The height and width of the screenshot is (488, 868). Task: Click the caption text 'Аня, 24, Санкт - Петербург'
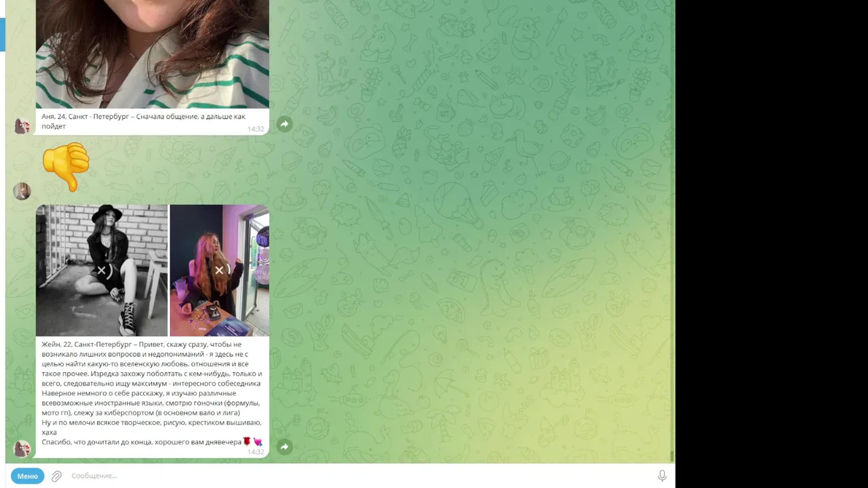point(86,117)
